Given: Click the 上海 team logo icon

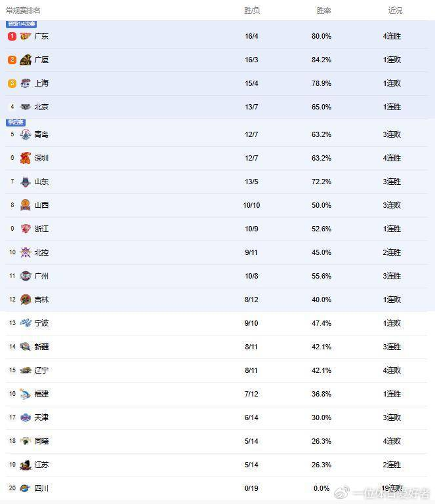Looking at the screenshot, I should 26,83.
